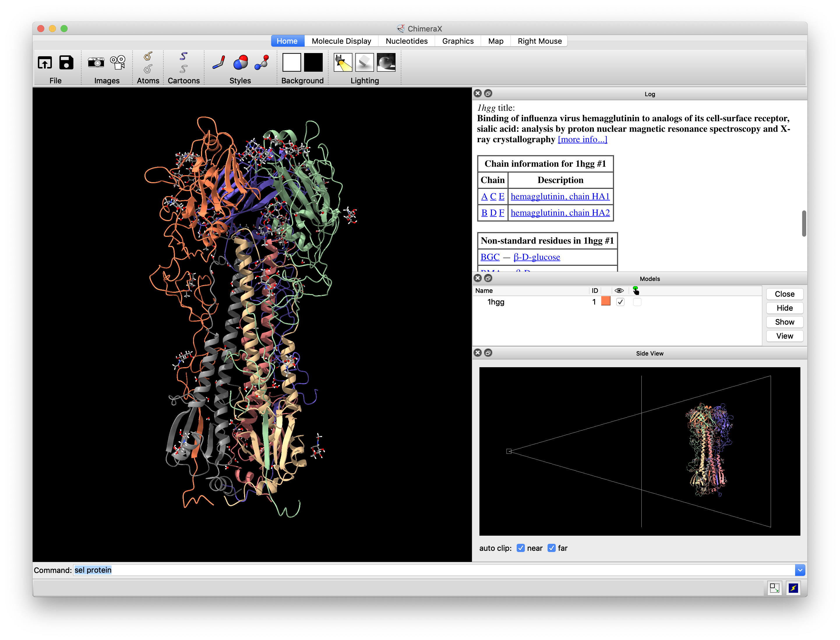Click the BGC residue link

coord(490,257)
